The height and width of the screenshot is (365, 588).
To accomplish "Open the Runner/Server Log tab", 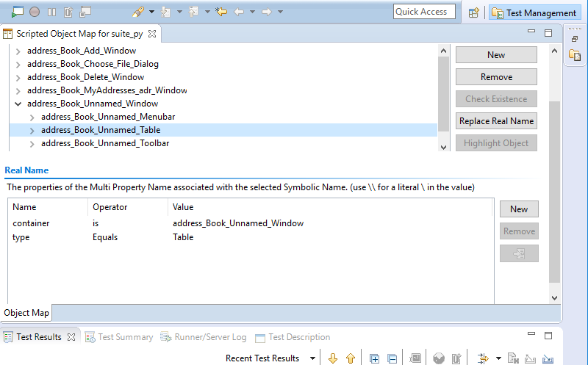I will (x=209, y=337).
